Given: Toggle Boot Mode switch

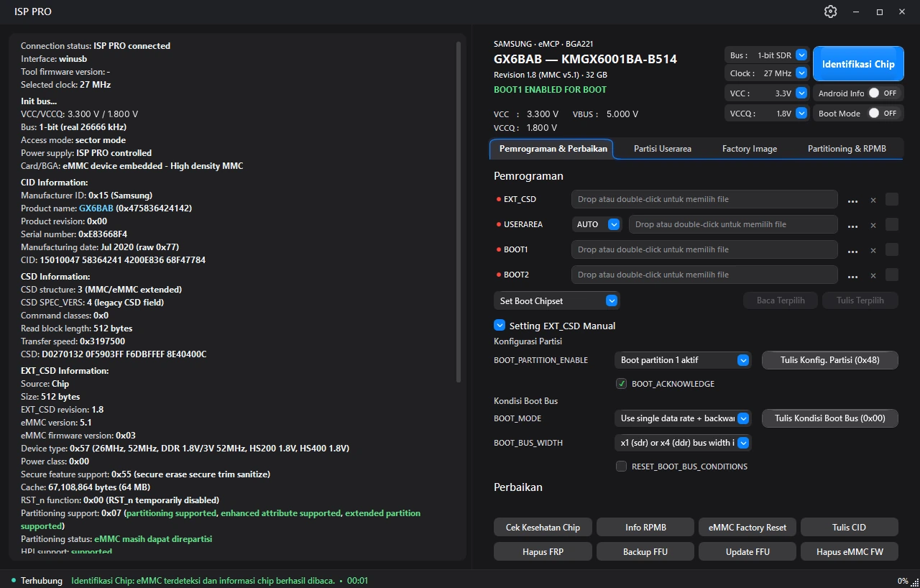Looking at the screenshot, I should pos(883,114).
